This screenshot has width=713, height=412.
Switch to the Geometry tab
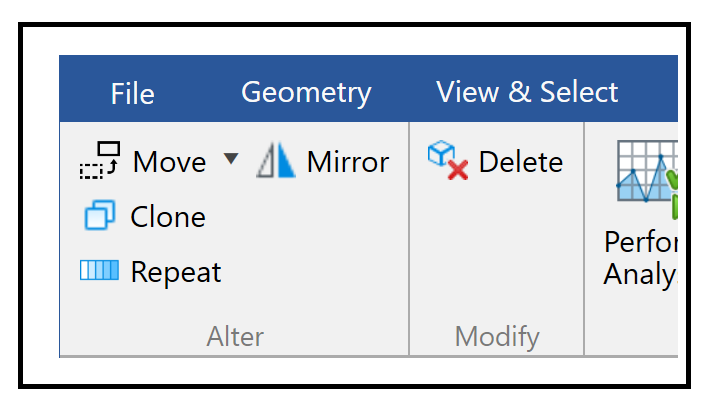tap(306, 93)
